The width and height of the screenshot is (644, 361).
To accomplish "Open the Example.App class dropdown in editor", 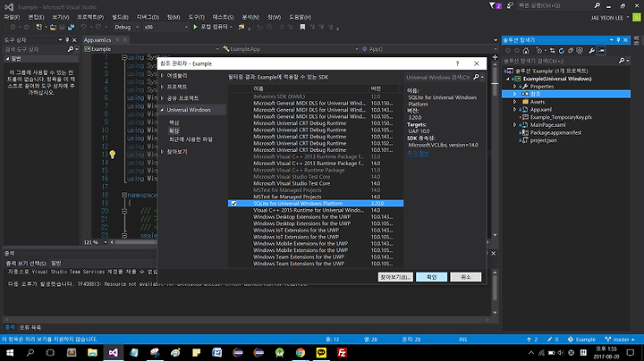I will (x=290, y=49).
